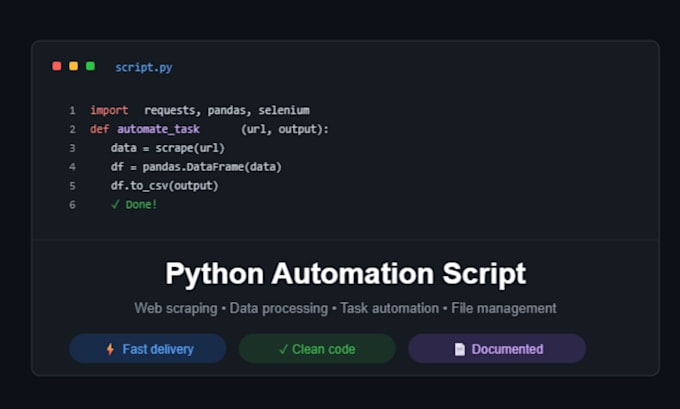Click the document icon beside Documented
The image size is (680, 409).
tap(460, 349)
